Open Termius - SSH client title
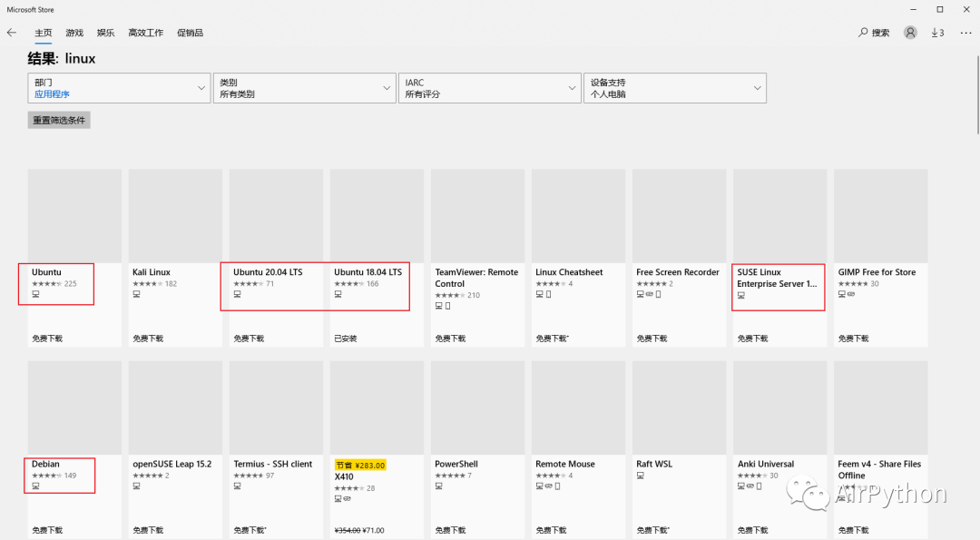980x540 pixels. click(272, 464)
